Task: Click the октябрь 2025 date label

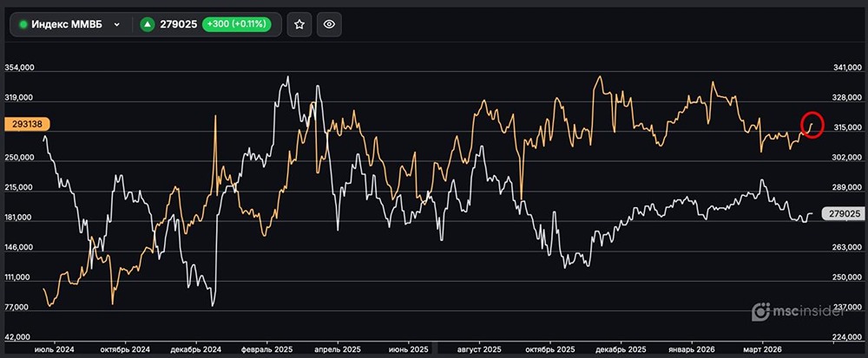Action: [x=550, y=349]
